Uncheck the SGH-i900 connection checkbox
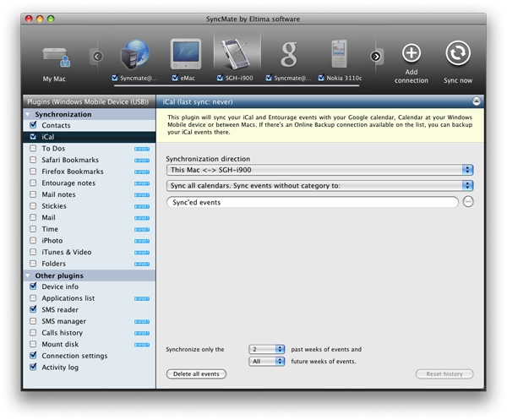This screenshot has height=420, width=507. pyautogui.click(x=220, y=78)
